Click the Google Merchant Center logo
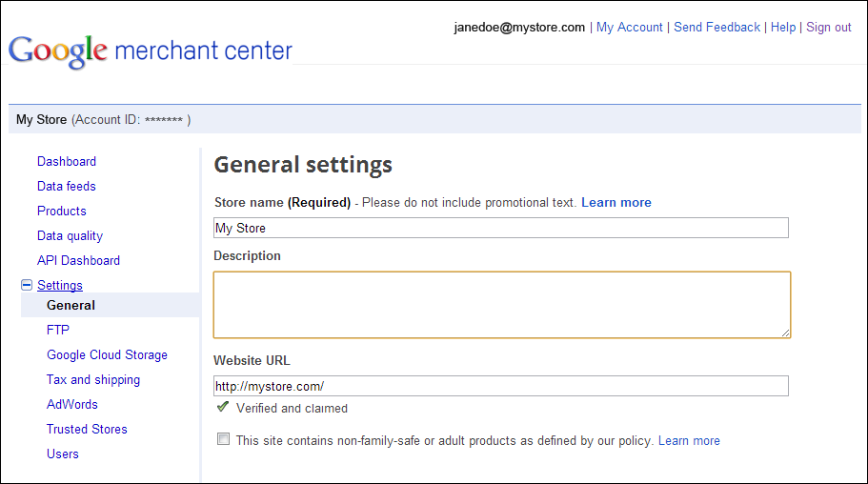This screenshot has height=484, width=868. pyautogui.click(x=151, y=50)
